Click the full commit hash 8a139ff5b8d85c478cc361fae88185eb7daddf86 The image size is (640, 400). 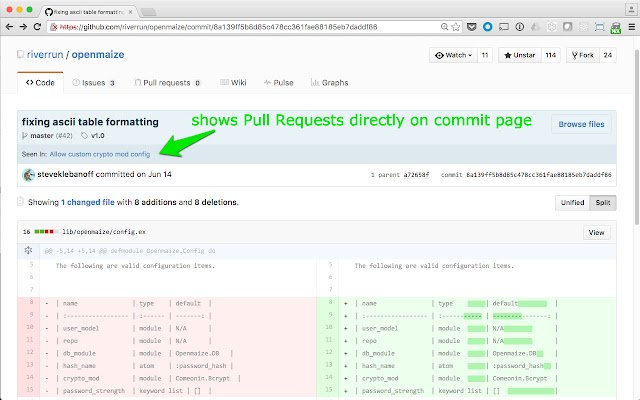point(539,175)
